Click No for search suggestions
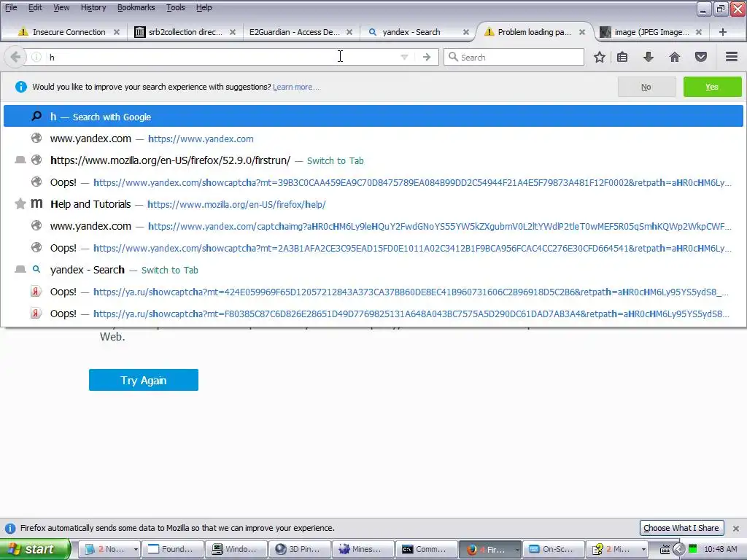The width and height of the screenshot is (747, 560). pos(646,87)
